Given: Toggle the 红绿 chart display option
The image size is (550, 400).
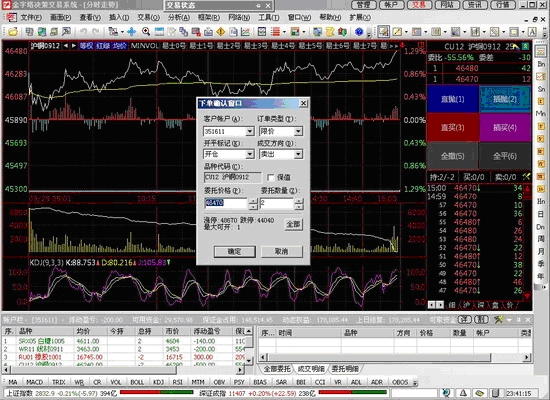Looking at the screenshot, I should click(x=103, y=46).
